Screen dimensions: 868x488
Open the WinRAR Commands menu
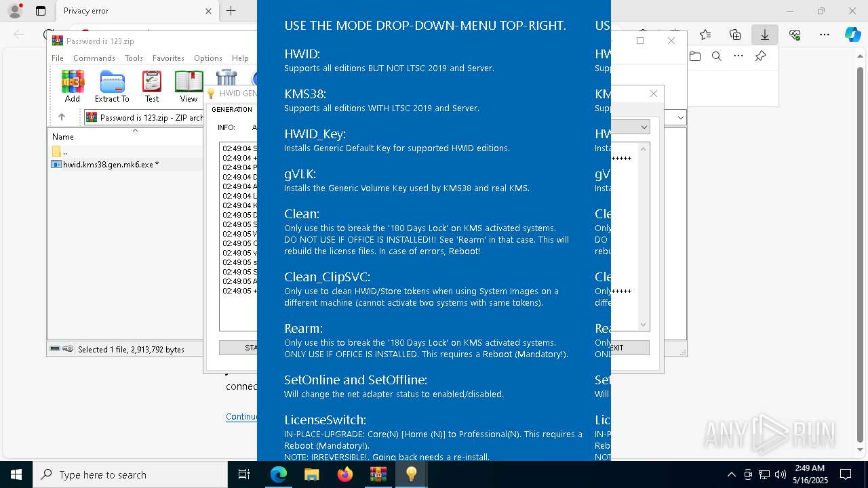coord(94,58)
